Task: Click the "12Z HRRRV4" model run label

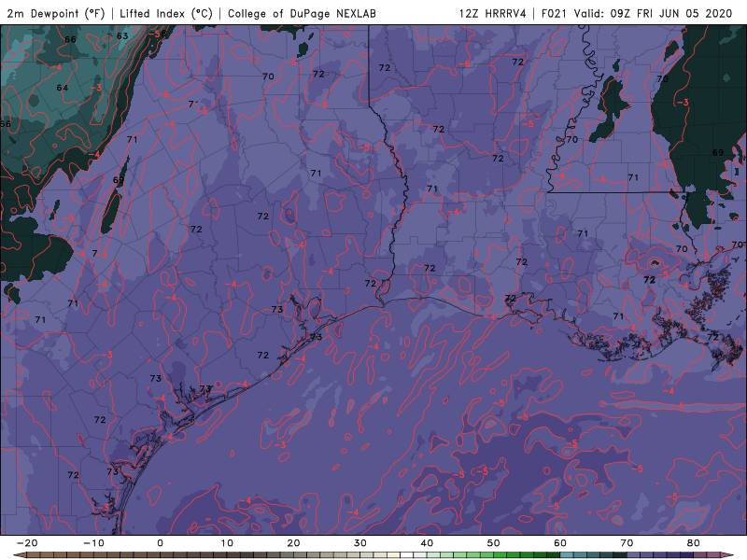Action: [x=493, y=13]
